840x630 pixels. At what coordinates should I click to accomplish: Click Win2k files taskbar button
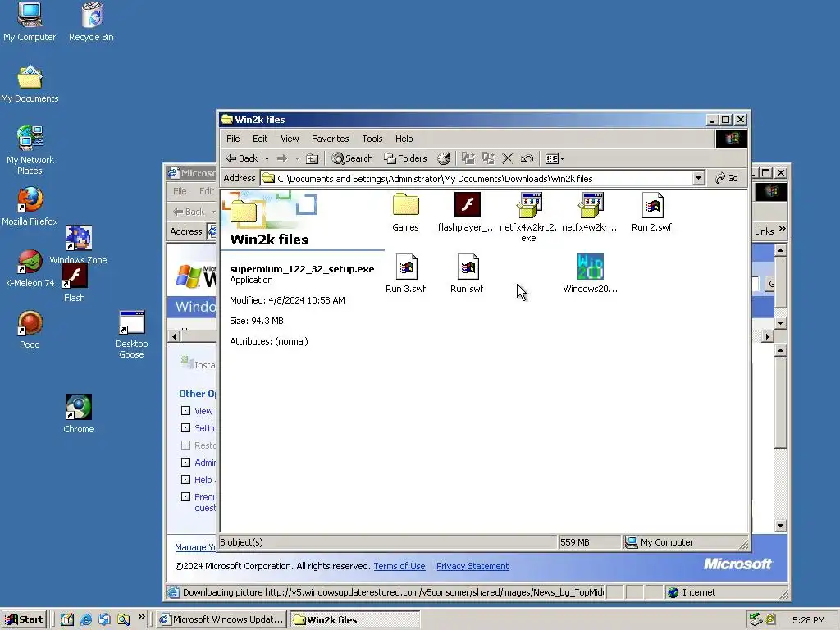(354, 619)
